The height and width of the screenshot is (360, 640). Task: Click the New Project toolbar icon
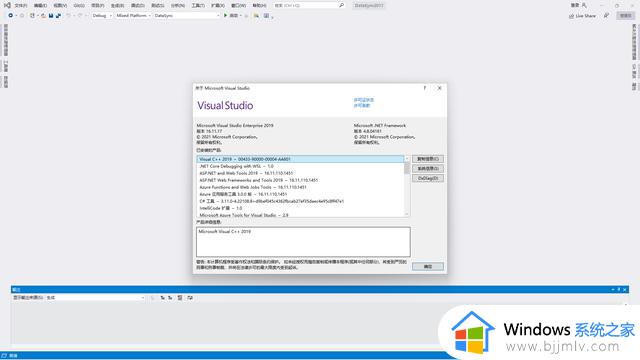[32, 16]
